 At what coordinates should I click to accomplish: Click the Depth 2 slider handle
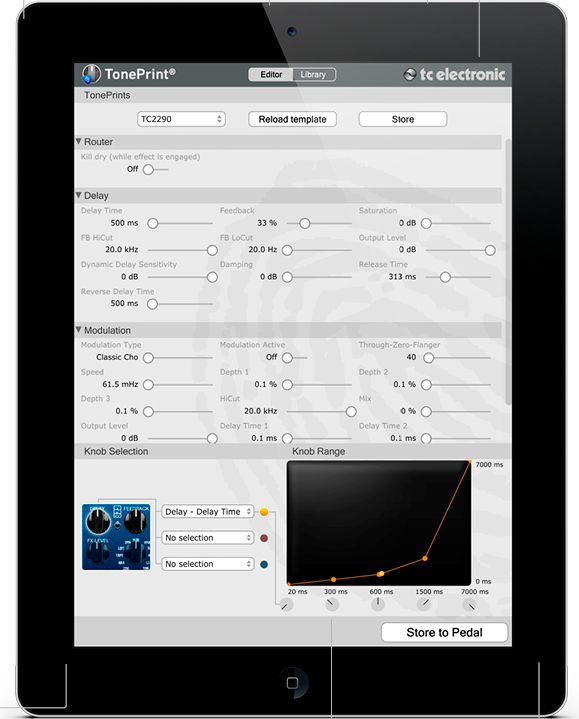tap(426, 385)
